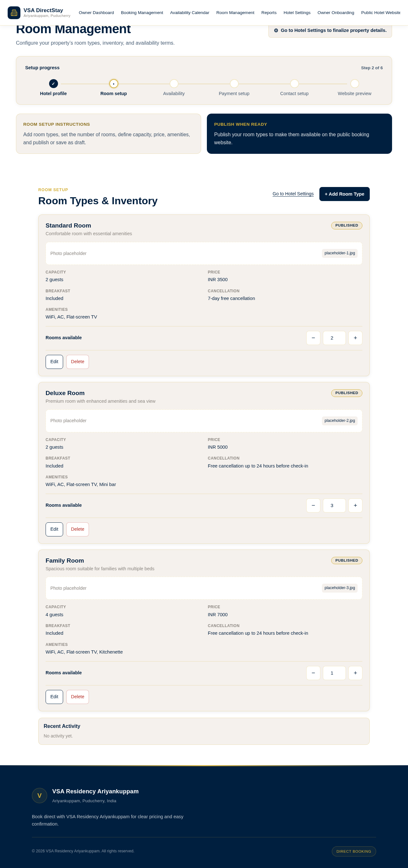Click the placeholder-1.jpg photo tag
Image resolution: width=408 pixels, height=868 pixels.
(x=339, y=253)
